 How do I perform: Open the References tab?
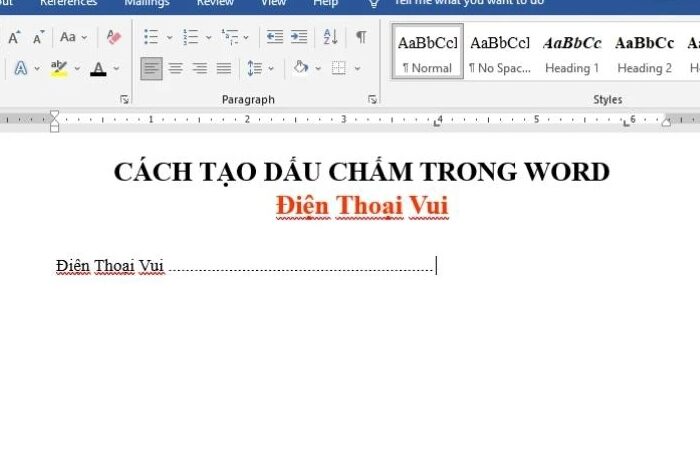tap(68, 3)
